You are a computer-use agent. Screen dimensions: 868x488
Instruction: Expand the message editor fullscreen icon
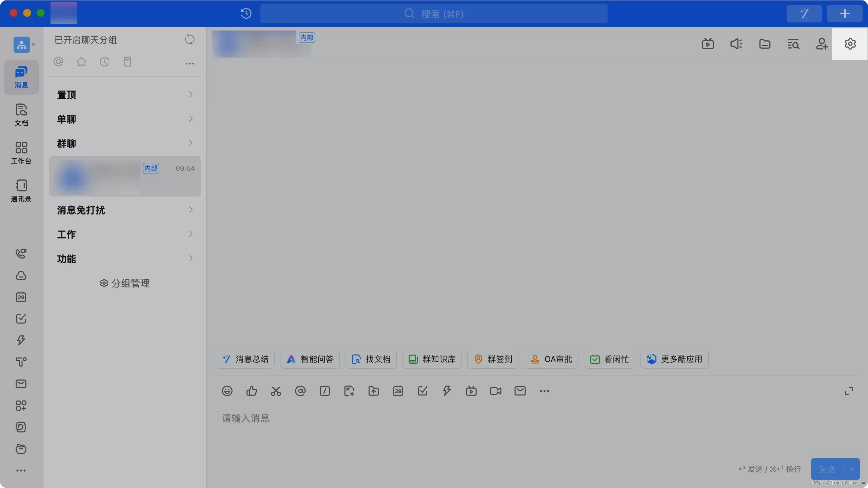pyautogui.click(x=849, y=391)
